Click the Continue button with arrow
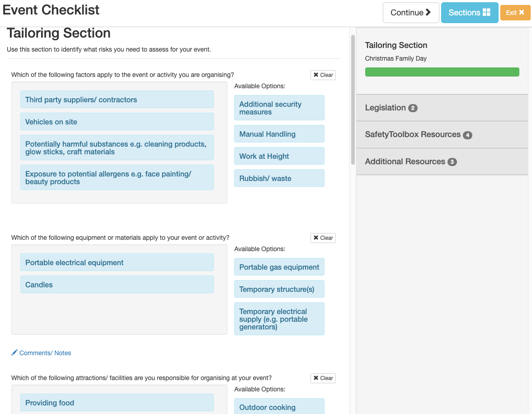The height and width of the screenshot is (414, 532). 410,13
